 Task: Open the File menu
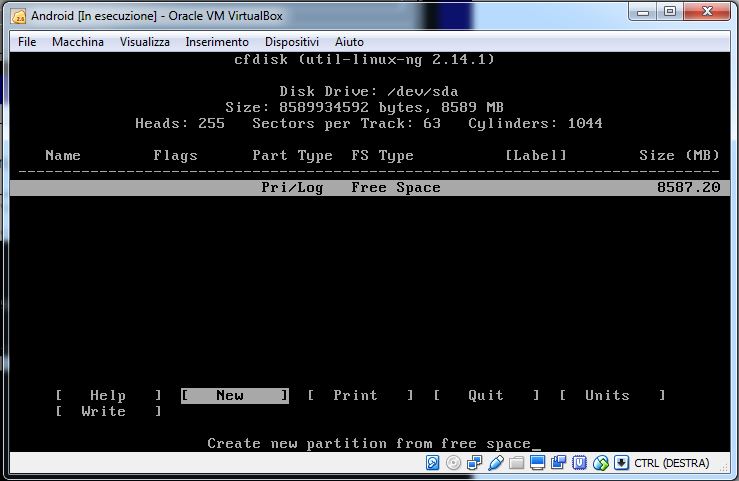pyautogui.click(x=27, y=42)
